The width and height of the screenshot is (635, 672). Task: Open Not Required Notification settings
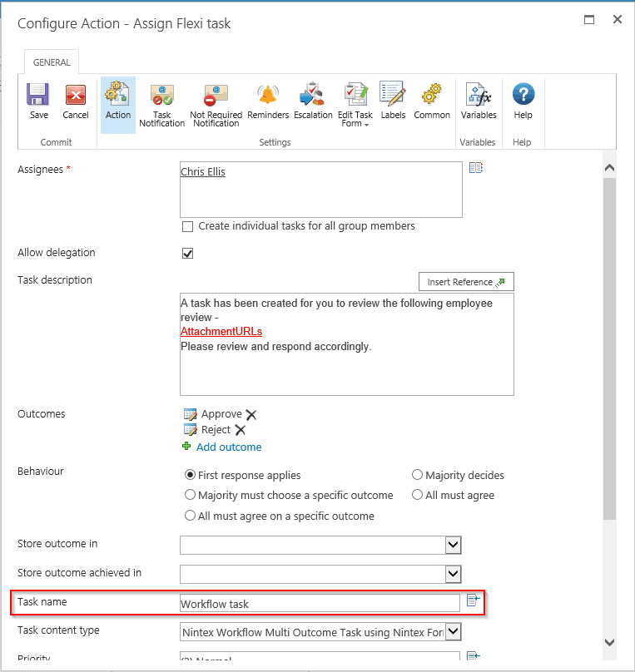point(216,106)
